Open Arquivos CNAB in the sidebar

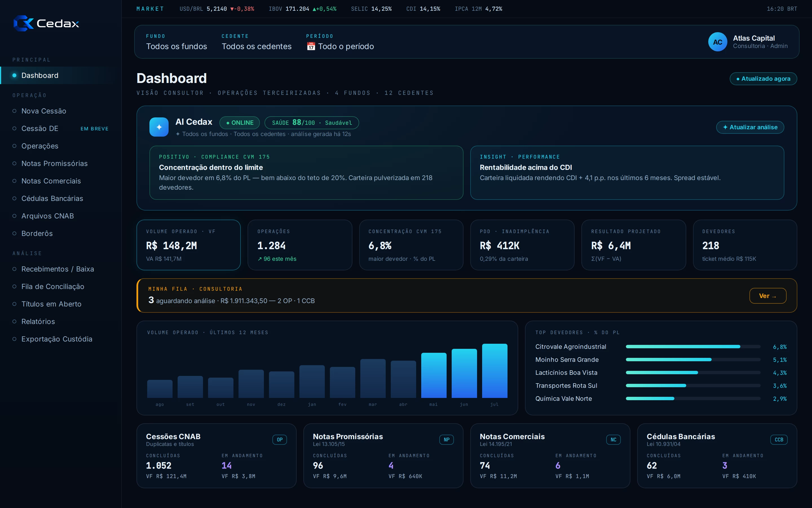pyautogui.click(x=61, y=216)
